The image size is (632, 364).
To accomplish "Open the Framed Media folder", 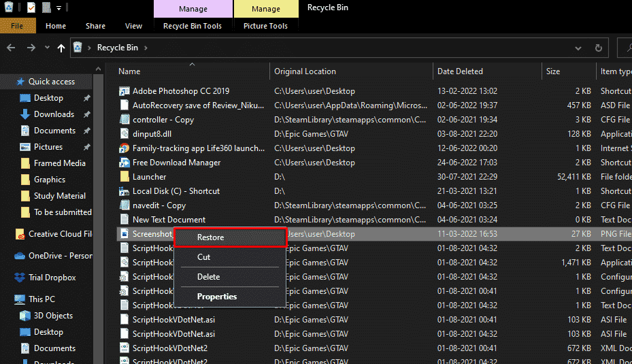I will pyautogui.click(x=60, y=163).
